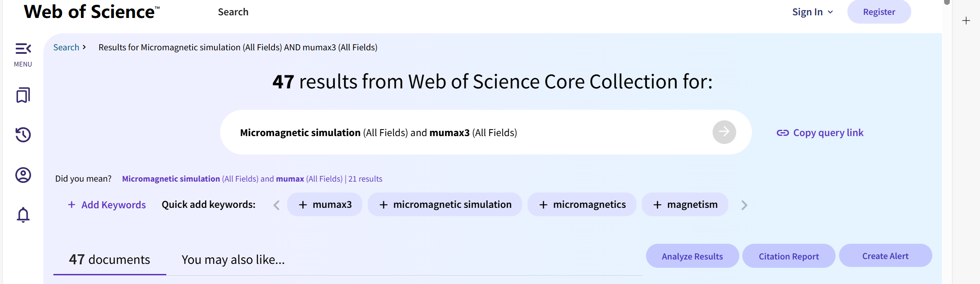Click Analyze Results button
980x284 pixels.
(692, 256)
